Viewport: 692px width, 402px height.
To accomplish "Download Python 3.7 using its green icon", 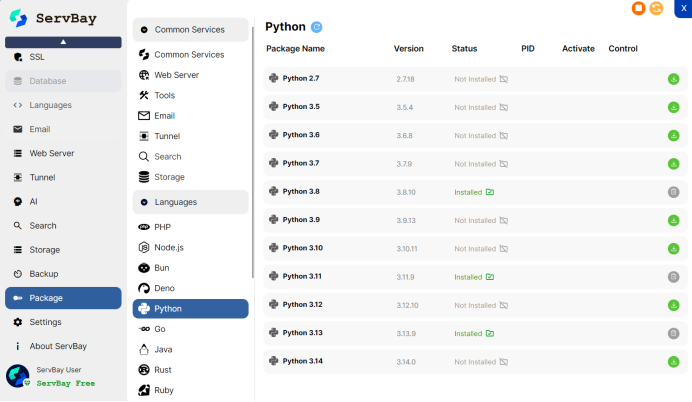I will pyautogui.click(x=673, y=164).
